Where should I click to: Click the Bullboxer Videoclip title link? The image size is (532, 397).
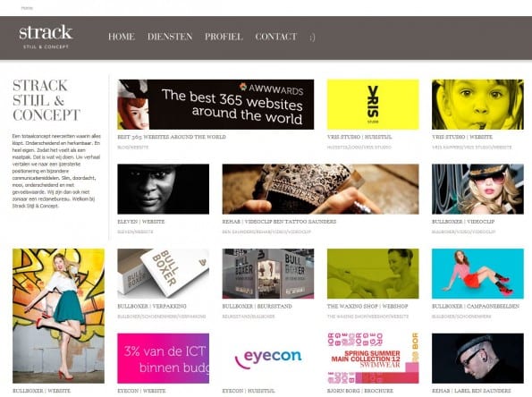coord(463,222)
